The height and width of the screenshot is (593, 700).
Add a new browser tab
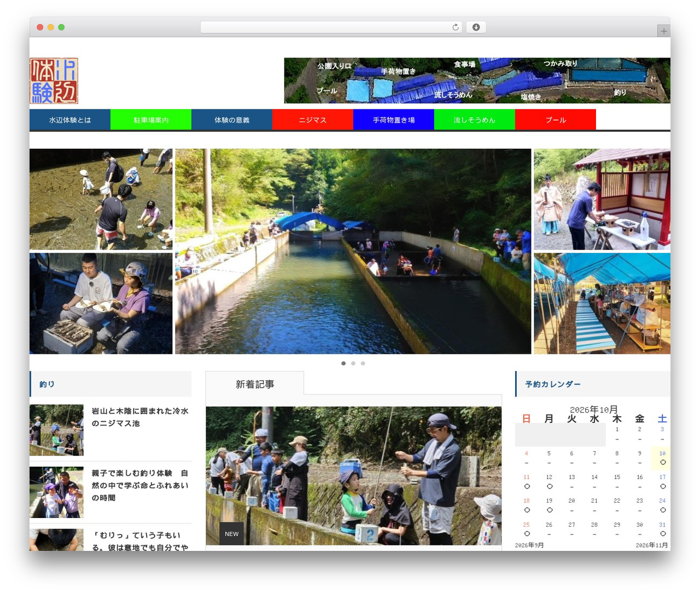pyautogui.click(x=663, y=31)
